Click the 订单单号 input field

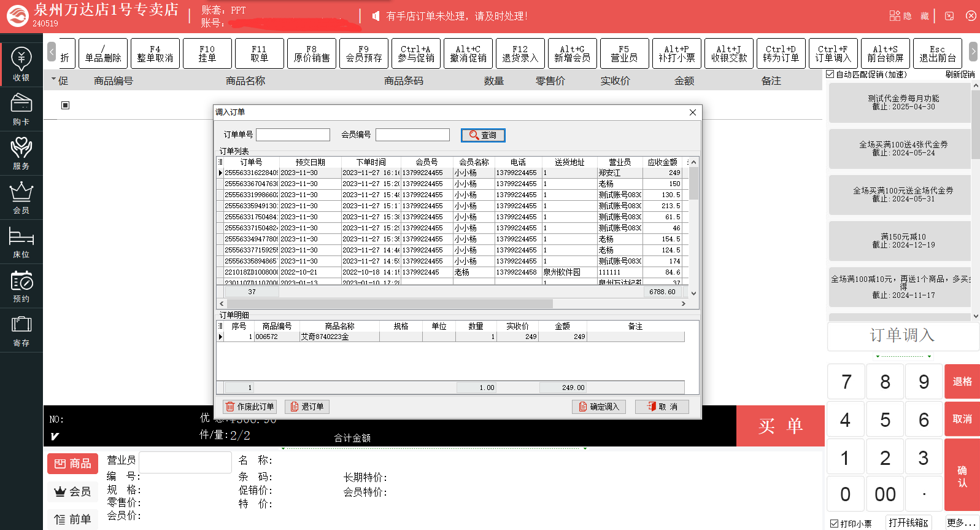tap(293, 134)
